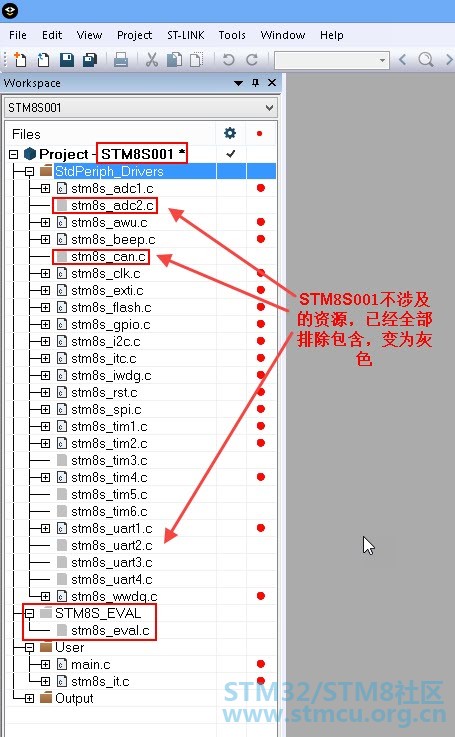Collapse the User folder
This screenshot has width=455, height=737.
(29, 648)
